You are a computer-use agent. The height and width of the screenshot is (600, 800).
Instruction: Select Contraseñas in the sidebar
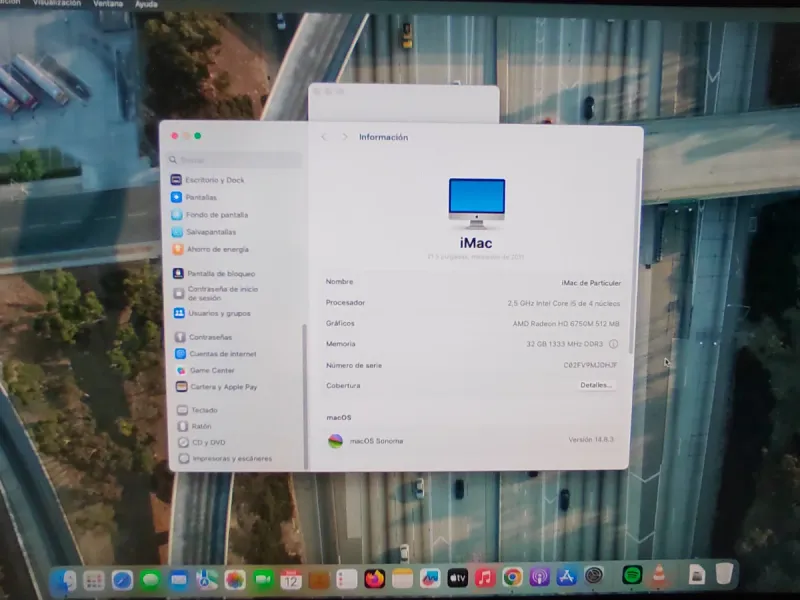[x=204, y=337]
